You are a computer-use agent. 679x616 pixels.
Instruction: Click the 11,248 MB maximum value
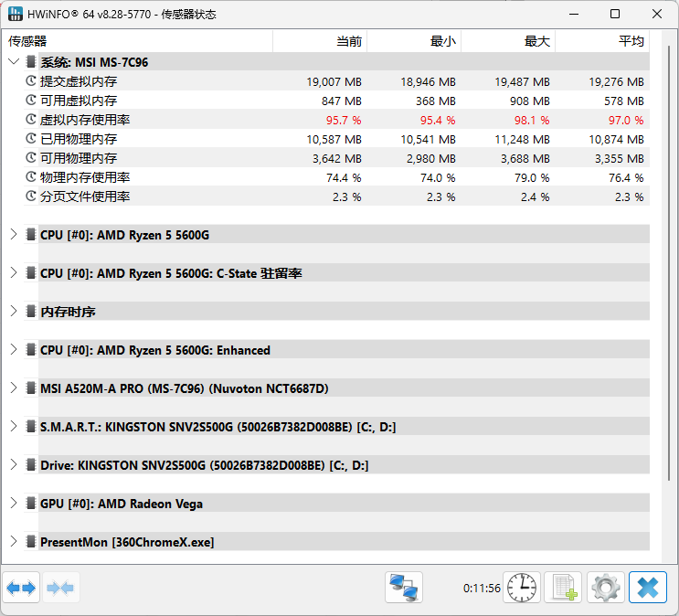pos(522,140)
